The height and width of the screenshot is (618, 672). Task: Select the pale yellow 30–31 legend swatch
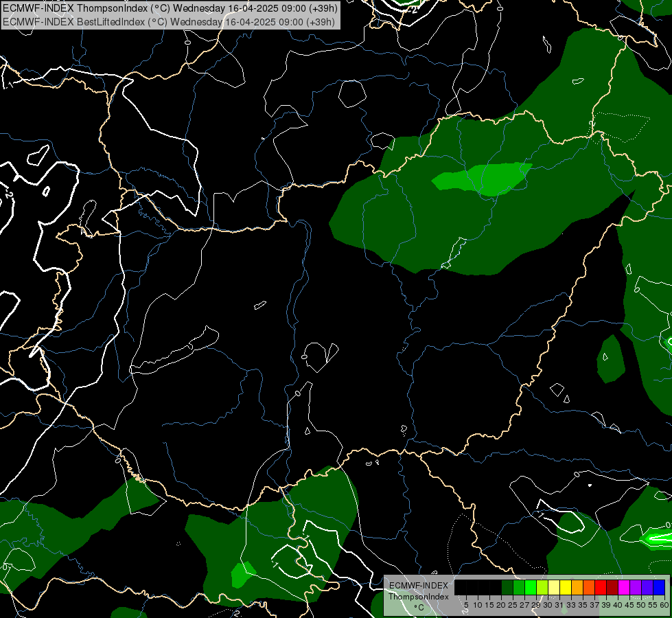[554, 588]
